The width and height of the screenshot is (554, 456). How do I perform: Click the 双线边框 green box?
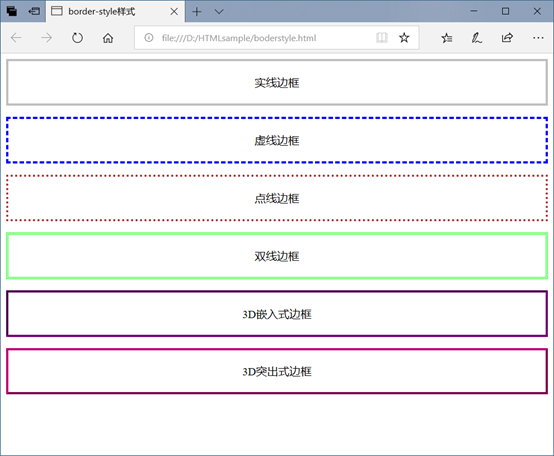277,256
